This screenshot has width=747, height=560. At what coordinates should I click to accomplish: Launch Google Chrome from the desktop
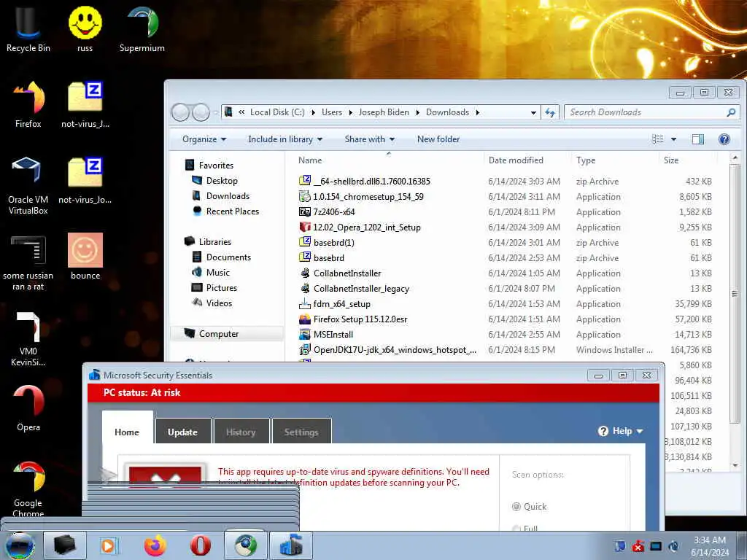click(x=28, y=489)
